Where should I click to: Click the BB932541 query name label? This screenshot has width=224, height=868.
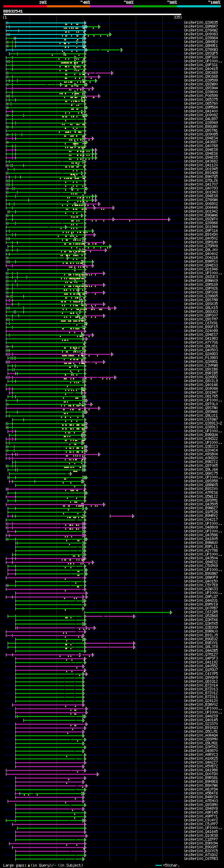click(x=13, y=11)
